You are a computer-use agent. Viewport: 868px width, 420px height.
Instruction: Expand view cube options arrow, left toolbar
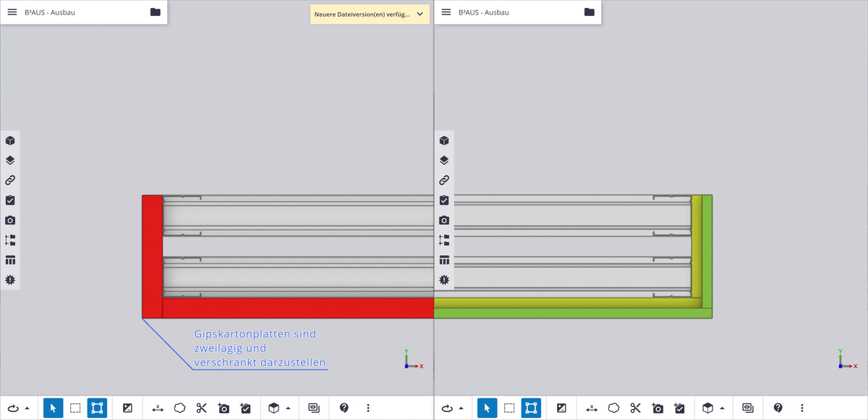[288, 408]
